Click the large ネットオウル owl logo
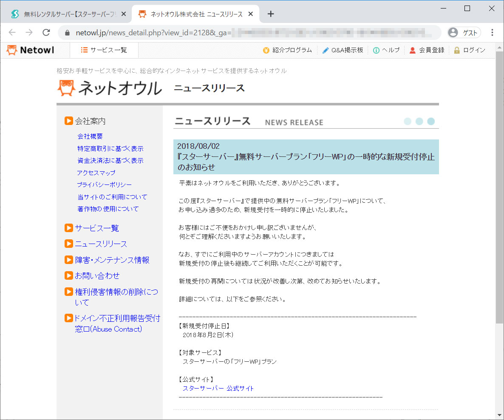Image resolution: width=504 pixels, height=420 pixels. click(x=110, y=88)
